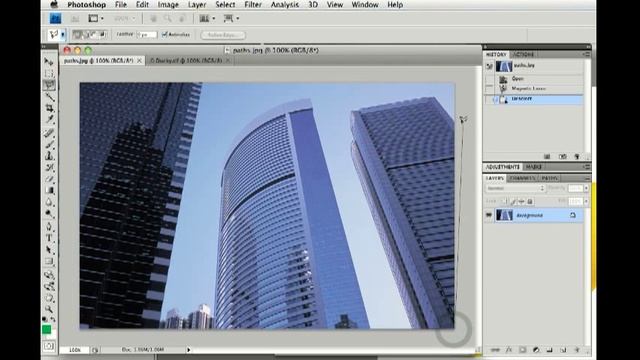The width and height of the screenshot is (640, 360).
Task: Select the Pen tool
Action: [x=49, y=226]
